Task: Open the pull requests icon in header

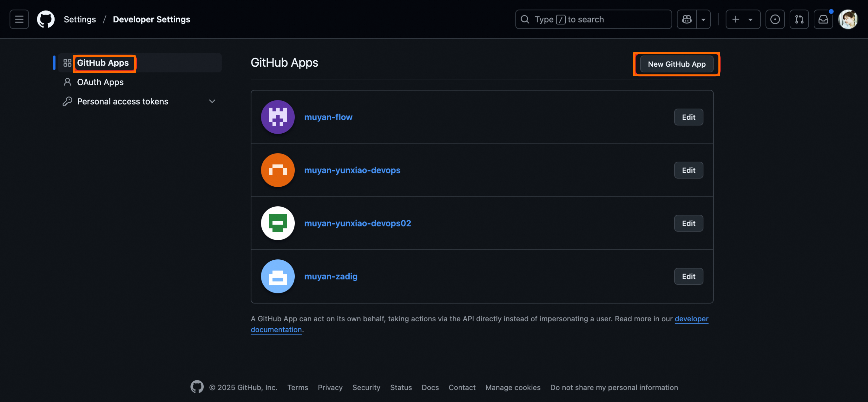Action: coord(799,19)
